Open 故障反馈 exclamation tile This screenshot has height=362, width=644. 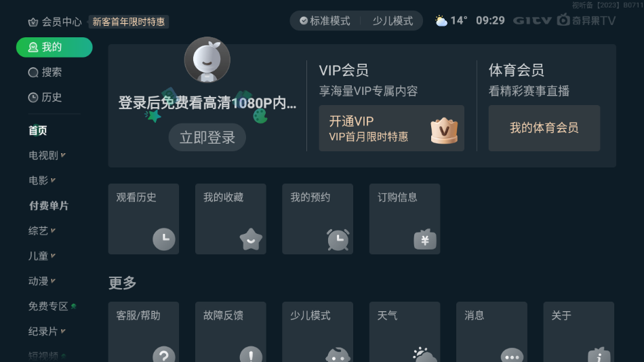[230, 332]
